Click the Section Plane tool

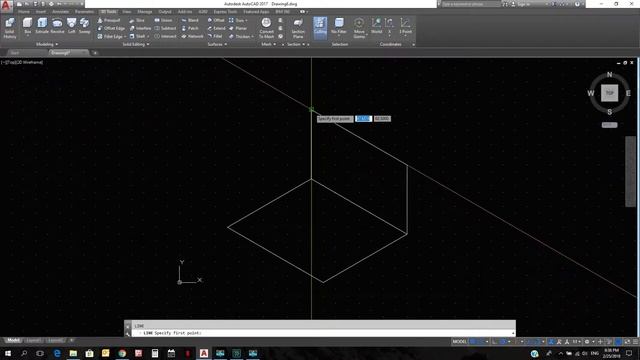coord(298,28)
